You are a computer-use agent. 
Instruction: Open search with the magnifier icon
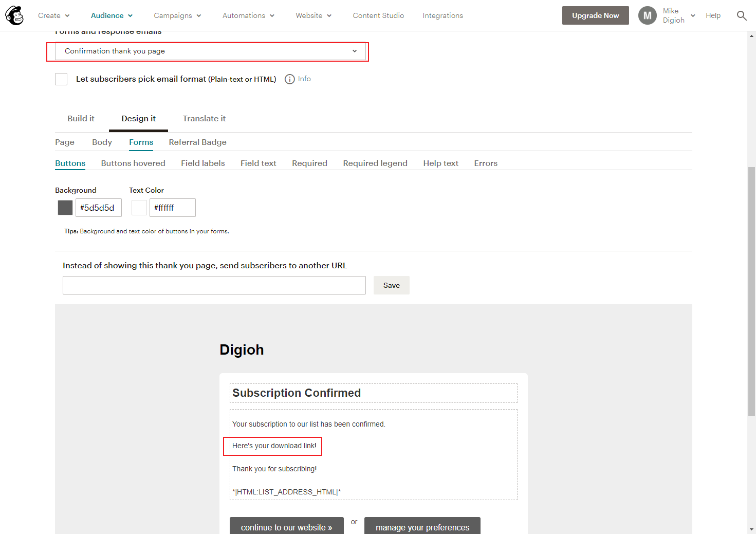point(741,15)
